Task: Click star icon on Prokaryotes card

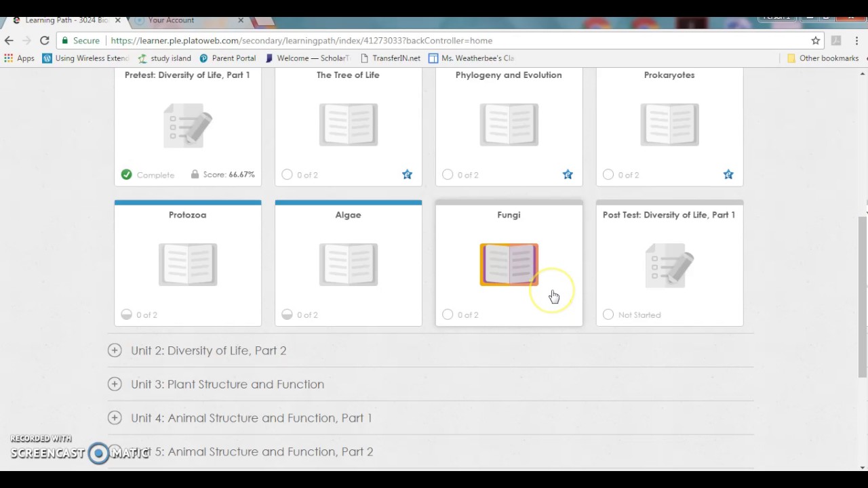Action: pos(728,174)
